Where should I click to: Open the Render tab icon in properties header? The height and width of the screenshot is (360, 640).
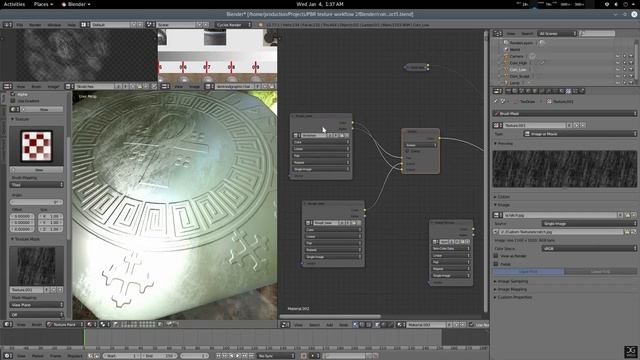click(508, 91)
